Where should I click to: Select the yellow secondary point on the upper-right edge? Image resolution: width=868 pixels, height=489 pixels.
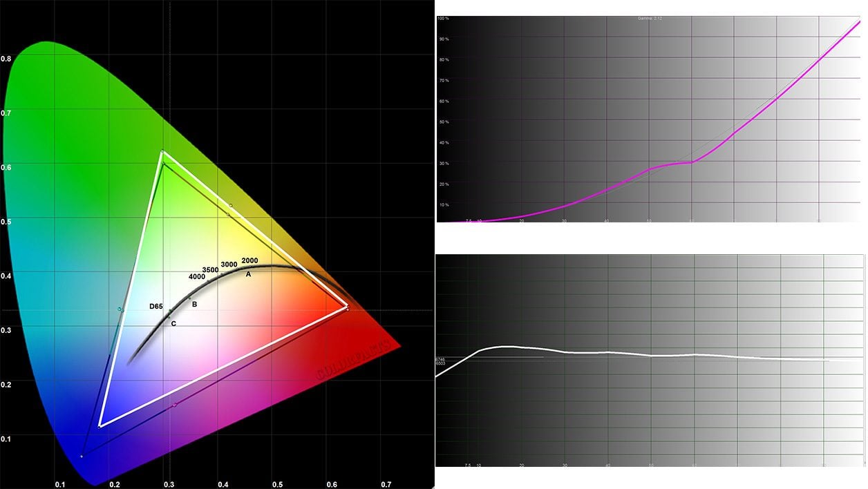pyautogui.click(x=230, y=206)
